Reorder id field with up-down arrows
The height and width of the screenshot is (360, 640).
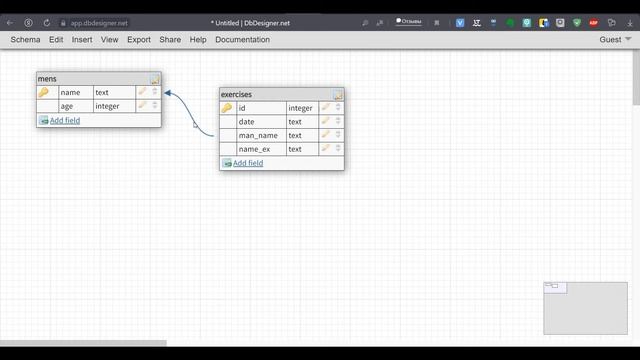pos(338,107)
